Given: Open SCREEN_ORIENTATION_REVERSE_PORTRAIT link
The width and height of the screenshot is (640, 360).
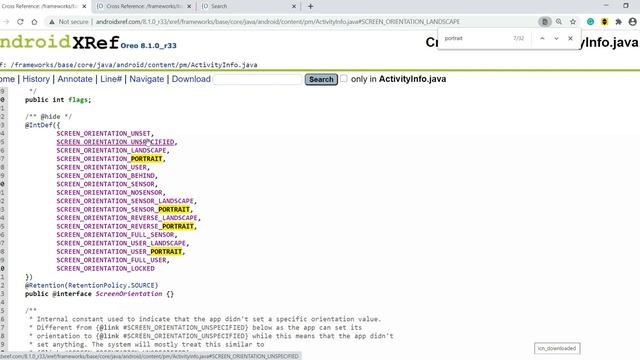Looking at the screenshot, I should 125,226.
